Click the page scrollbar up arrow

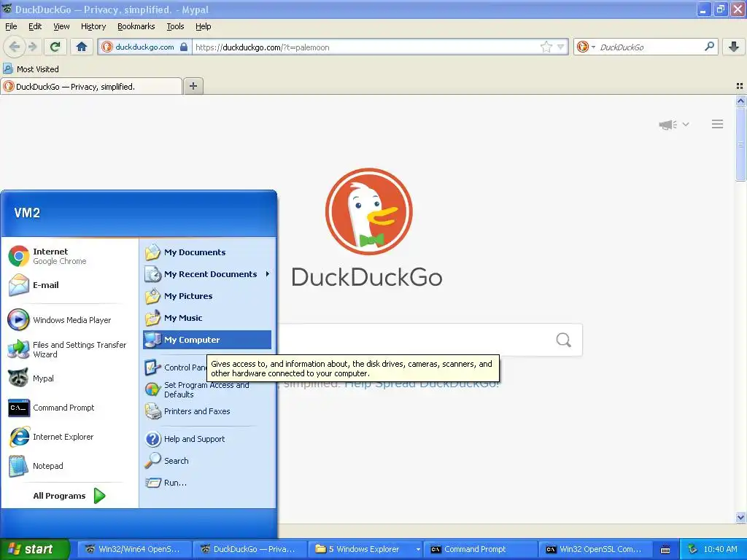tap(741, 101)
